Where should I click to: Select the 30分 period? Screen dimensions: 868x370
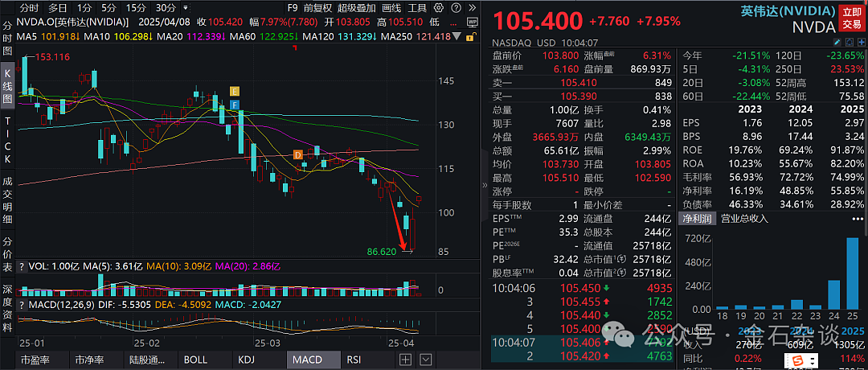pyautogui.click(x=166, y=8)
